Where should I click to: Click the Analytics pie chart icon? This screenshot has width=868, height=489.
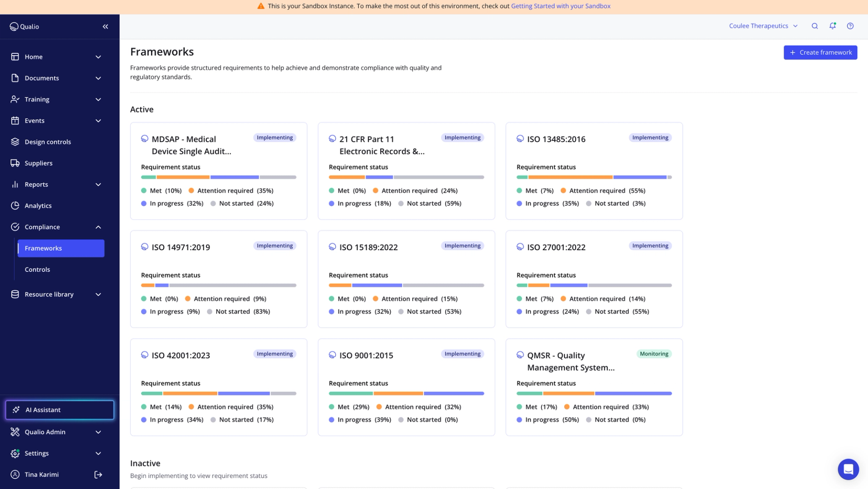click(15, 206)
